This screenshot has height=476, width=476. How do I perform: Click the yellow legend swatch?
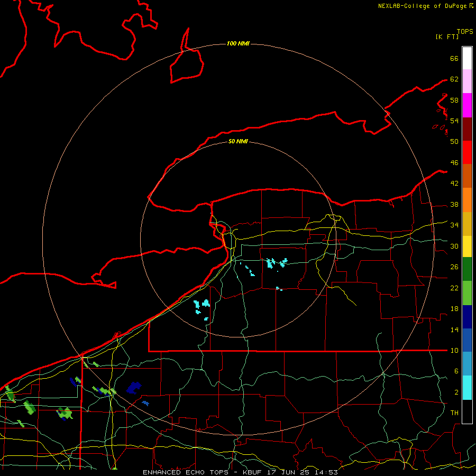pos(467,246)
